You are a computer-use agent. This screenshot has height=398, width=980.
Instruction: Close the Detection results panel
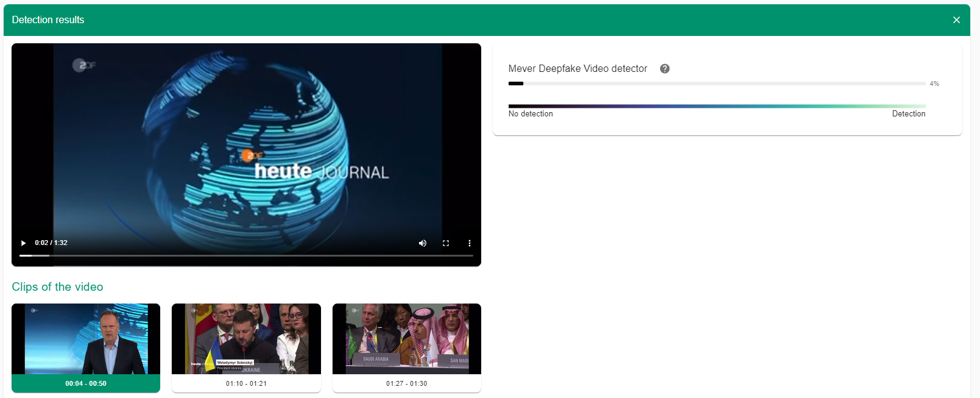(x=956, y=20)
